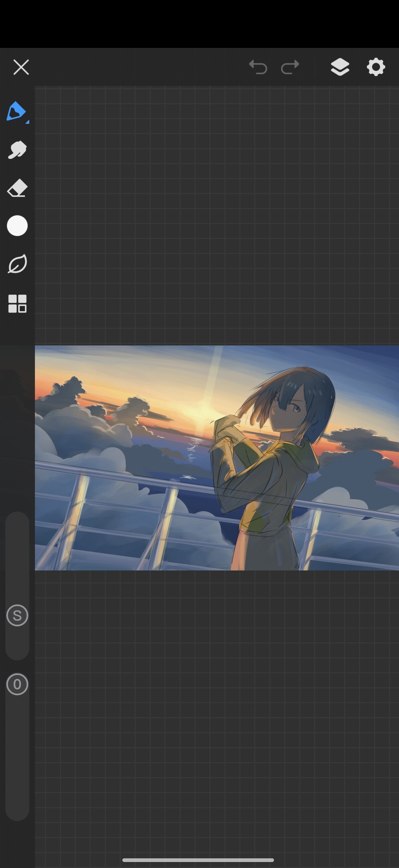The width and height of the screenshot is (399, 868).
Task: Tap the brush size slider track top
Action: pyautogui.click(x=17, y=526)
